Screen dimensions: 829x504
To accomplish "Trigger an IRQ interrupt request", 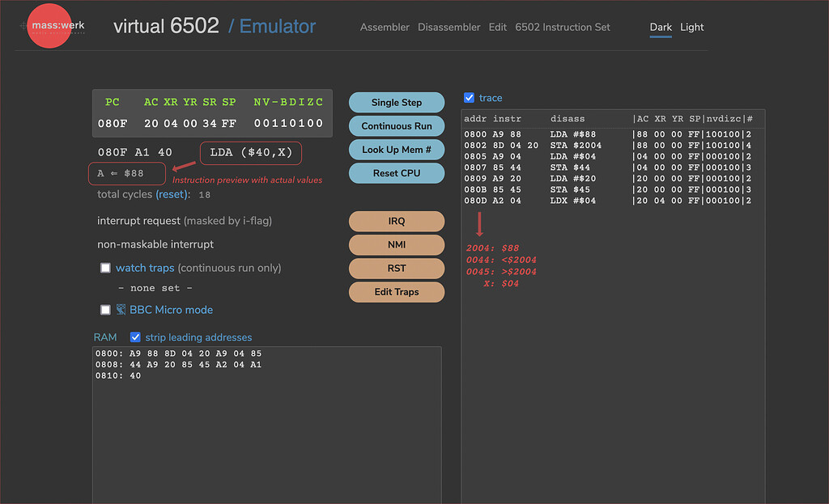I will tap(396, 220).
